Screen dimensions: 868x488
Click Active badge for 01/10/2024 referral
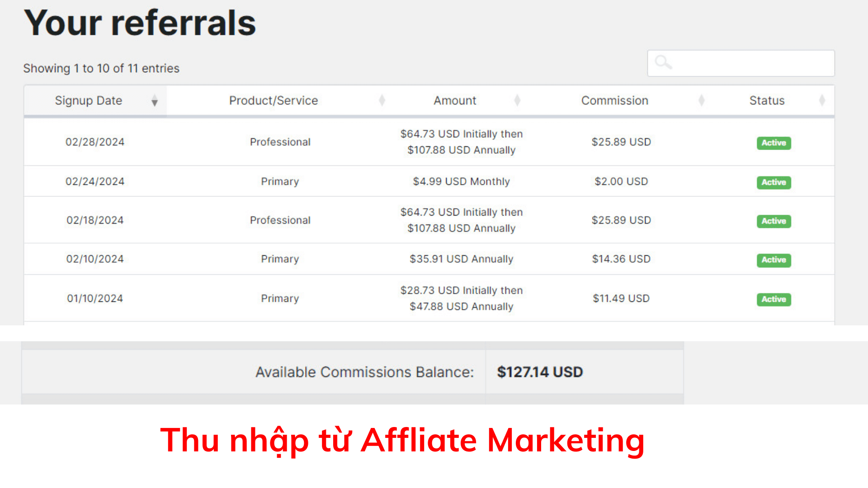pos(774,299)
